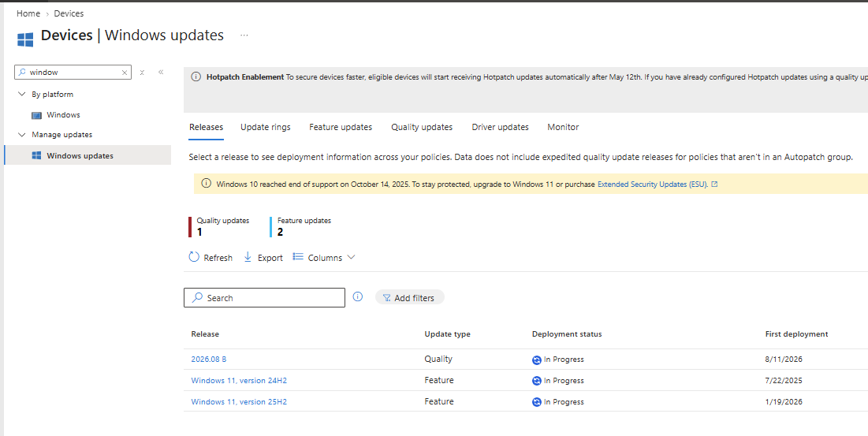Click the Windows logo beside Devices title
Screen dimensions: 868x436
(x=25, y=39)
